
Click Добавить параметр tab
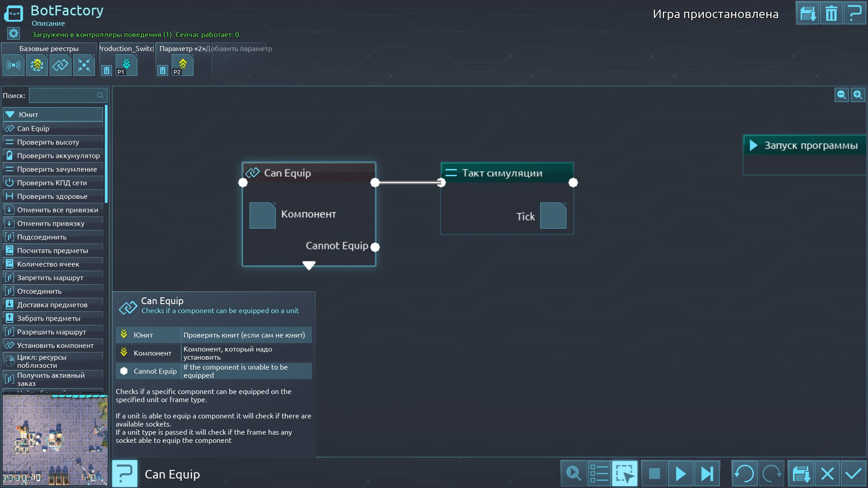pos(239,49)
